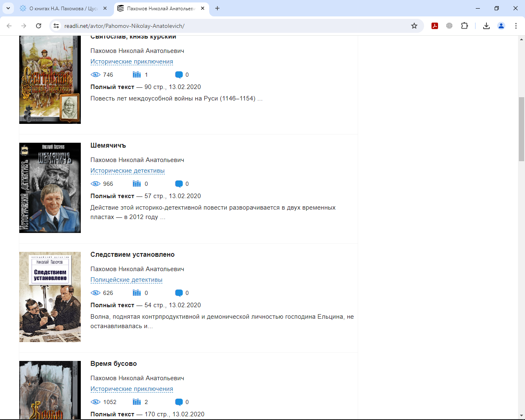Open the 'Исторические детективы' genre link
Screen dimensions: 525x420
(128, 171)
